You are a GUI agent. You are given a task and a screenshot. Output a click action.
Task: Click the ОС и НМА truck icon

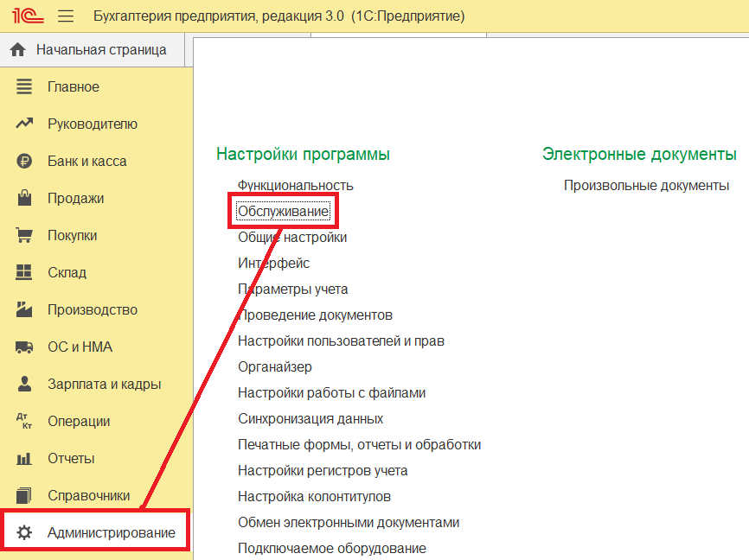pyautogui.click(x=24, y=347)
